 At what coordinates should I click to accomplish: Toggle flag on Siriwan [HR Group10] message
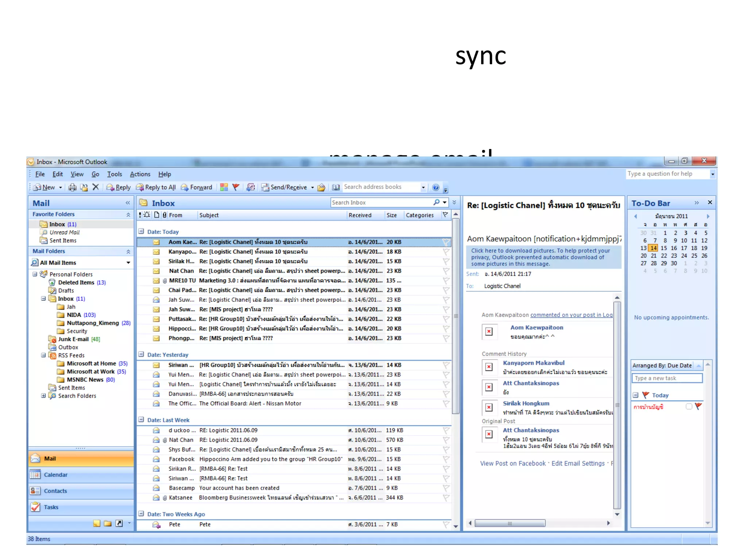click(446, 365)
